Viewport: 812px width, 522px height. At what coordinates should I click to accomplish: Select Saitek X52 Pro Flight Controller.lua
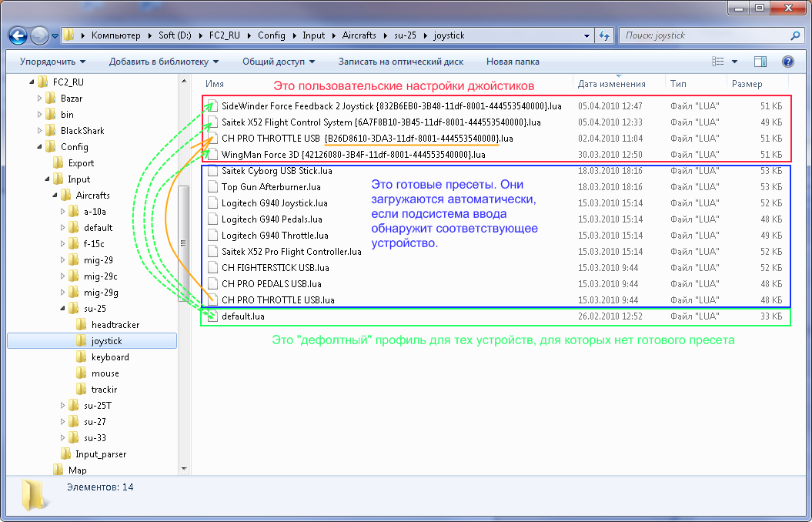point(292,252)
